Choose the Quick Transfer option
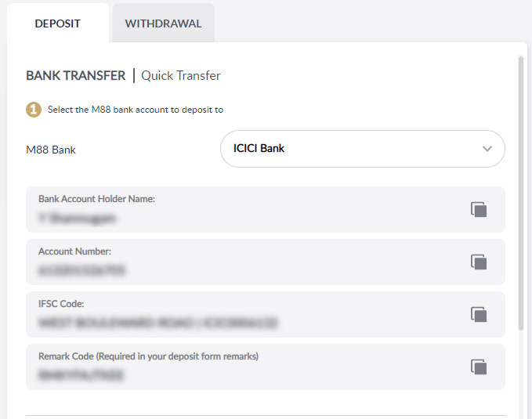Screen dimensions: 532x419 pos(181,76)
